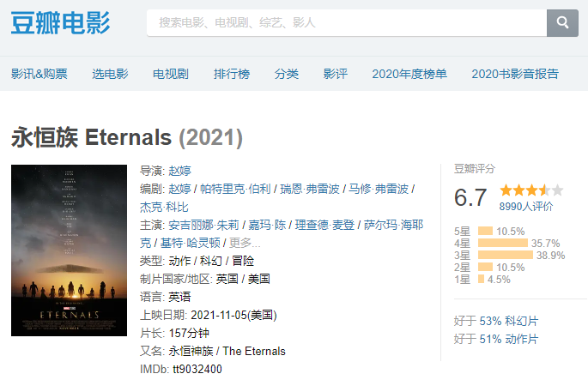Image resolution: width=588 pixels, height=392 pixels.
Task: Open the 选电影 nav item
Action: pos(110,74)
